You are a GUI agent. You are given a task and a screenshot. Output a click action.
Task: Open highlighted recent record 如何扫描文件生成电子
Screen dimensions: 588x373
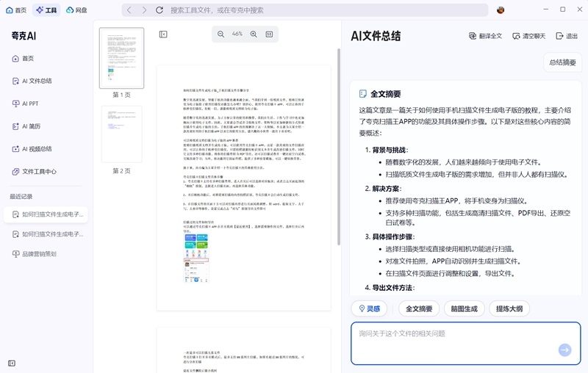46,214
